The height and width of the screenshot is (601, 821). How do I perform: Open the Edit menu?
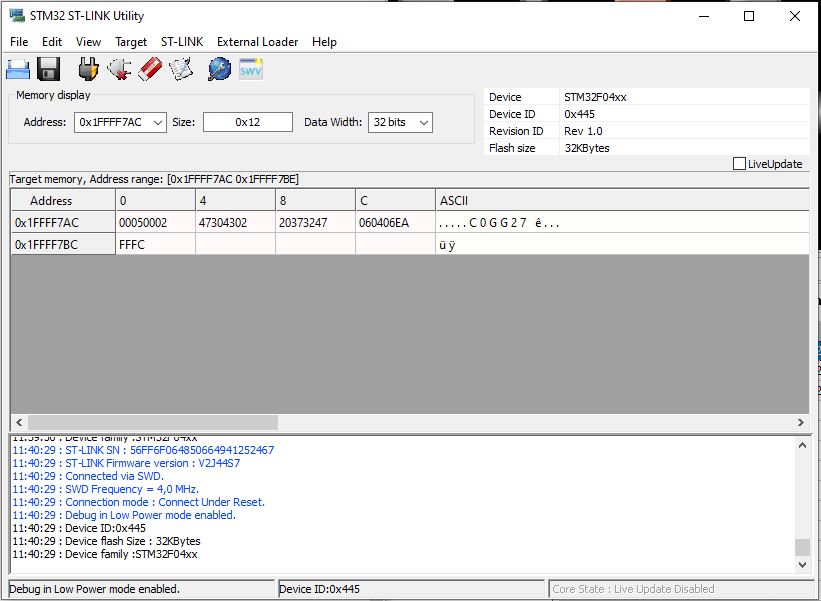[52, 42]
